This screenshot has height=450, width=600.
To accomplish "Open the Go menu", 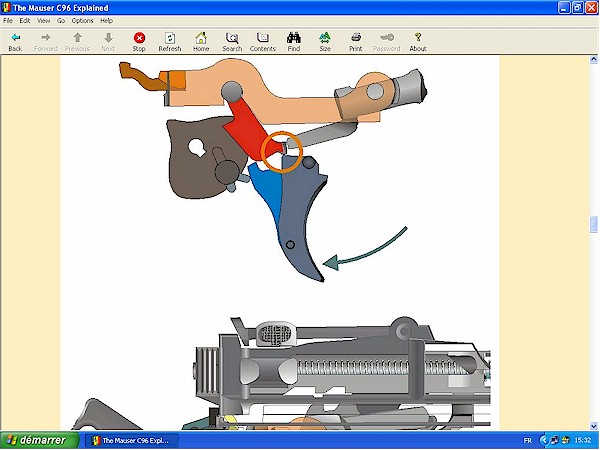I will 61,21.
